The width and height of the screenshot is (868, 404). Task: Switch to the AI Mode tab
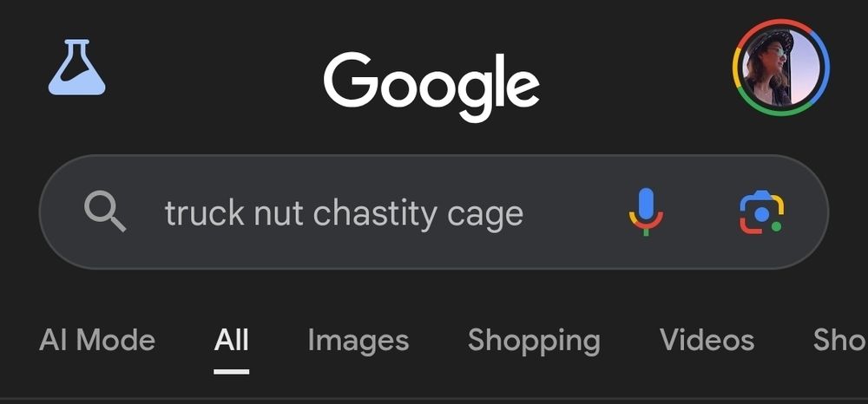pos(97,341)
